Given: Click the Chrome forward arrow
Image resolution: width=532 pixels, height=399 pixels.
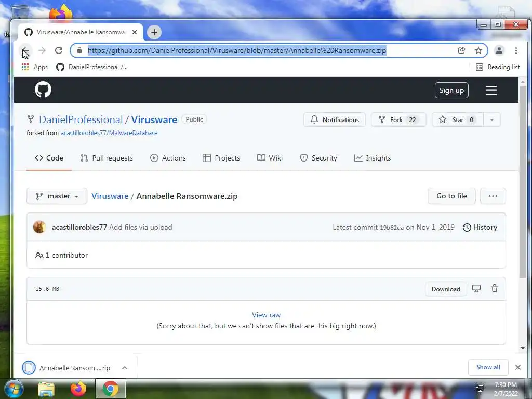Looking at the screenshot, I should [42, 50].
